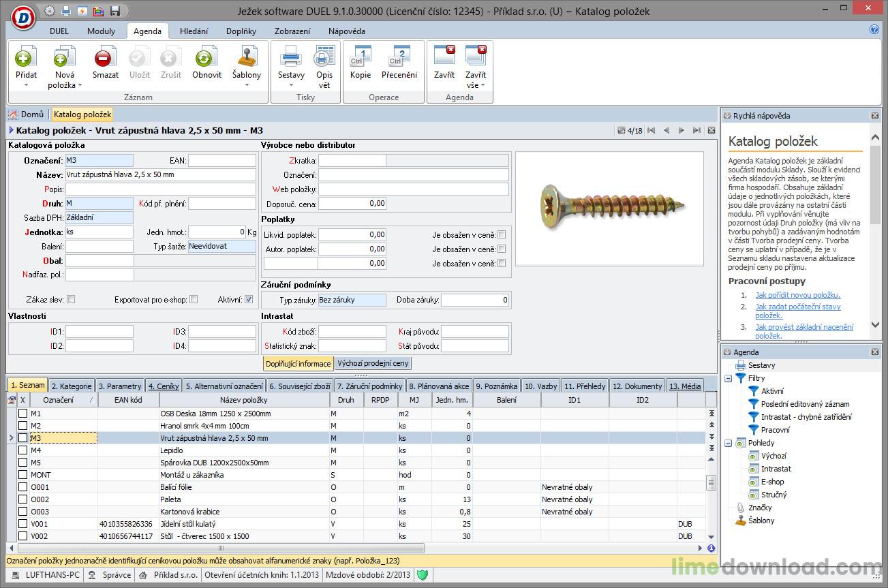The height and width of the screenshot is (588, 888).
Task: Collapse the Pohledy tree node
Action: [x=729, y=443]
